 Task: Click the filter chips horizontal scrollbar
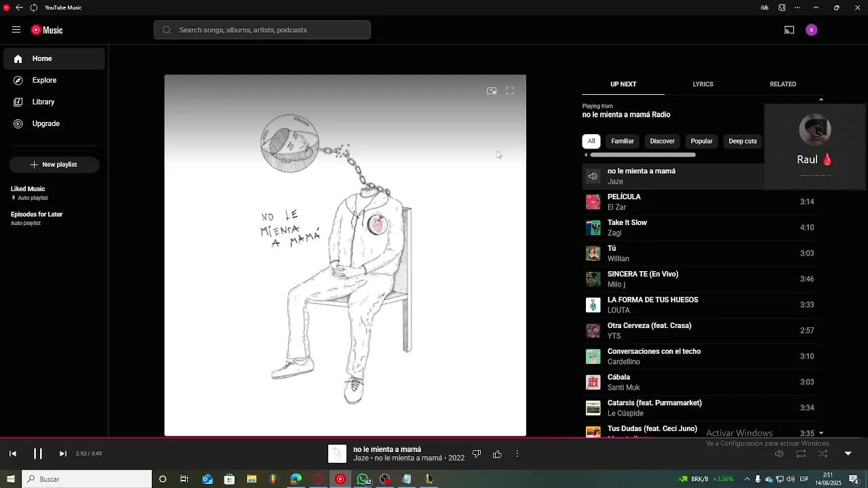[x=643, y=155]
